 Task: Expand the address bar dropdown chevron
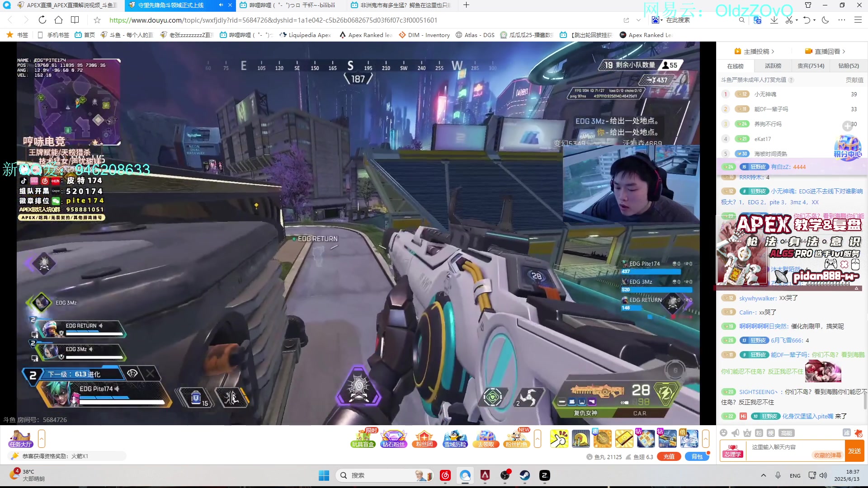coord(638,20)
